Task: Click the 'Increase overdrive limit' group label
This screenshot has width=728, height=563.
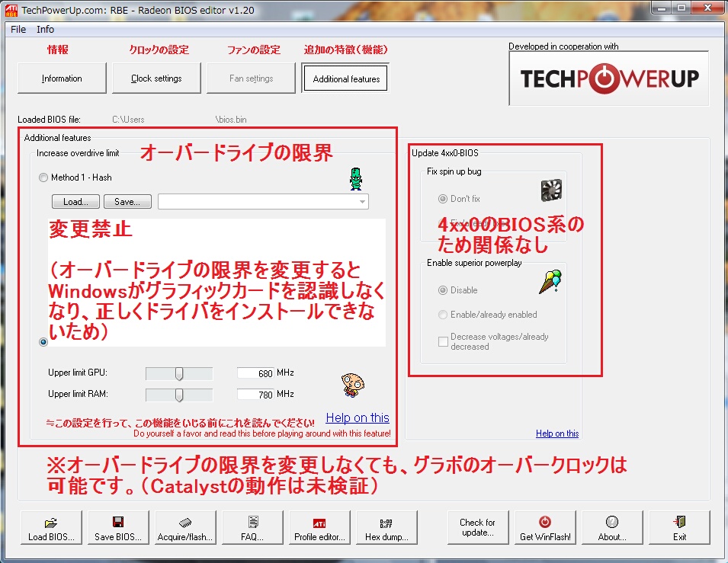Action: 78,153
